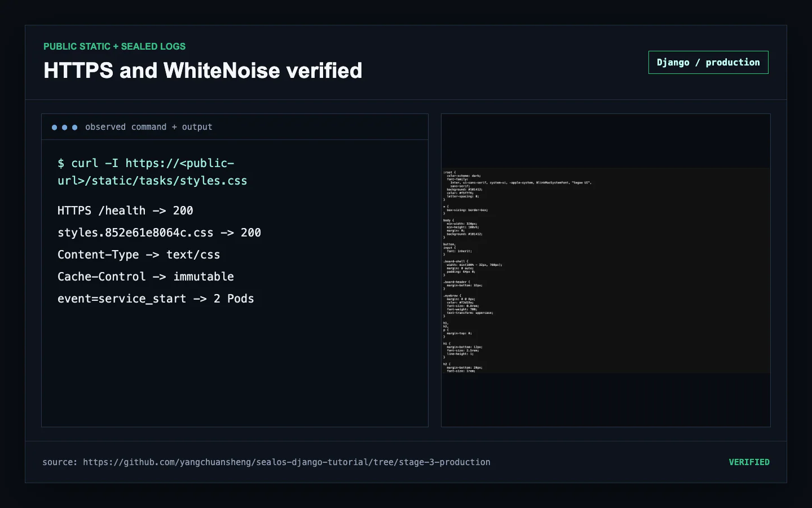This screenshot has width=812, height=508.
Task: Open the GitHub source URL in the footer
Action: (286, 462)
